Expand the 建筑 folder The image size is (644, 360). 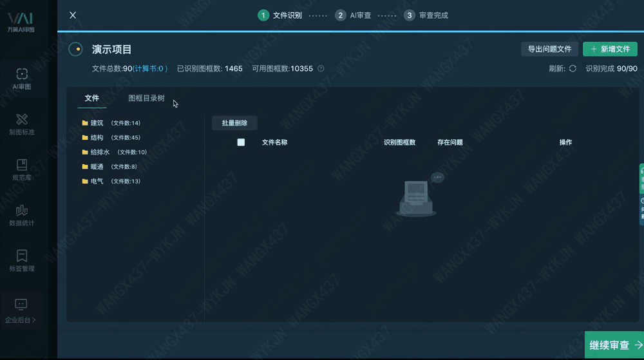point(97,123)
